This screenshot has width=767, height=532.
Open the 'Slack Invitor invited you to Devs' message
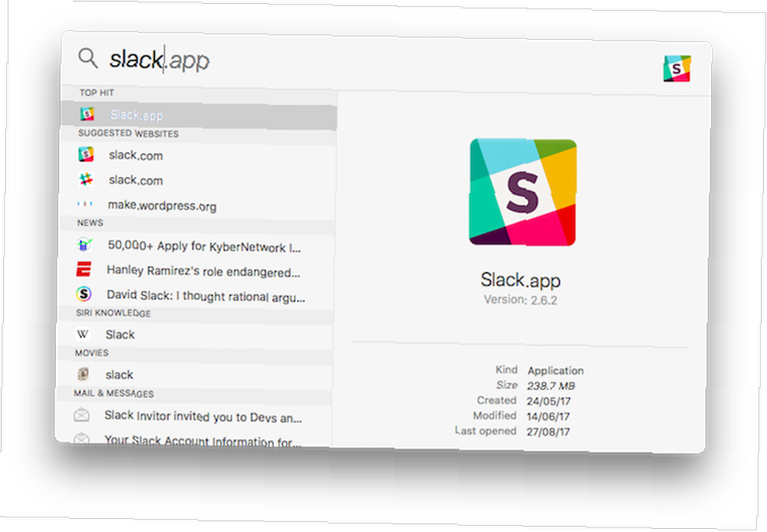click(194, 416)
